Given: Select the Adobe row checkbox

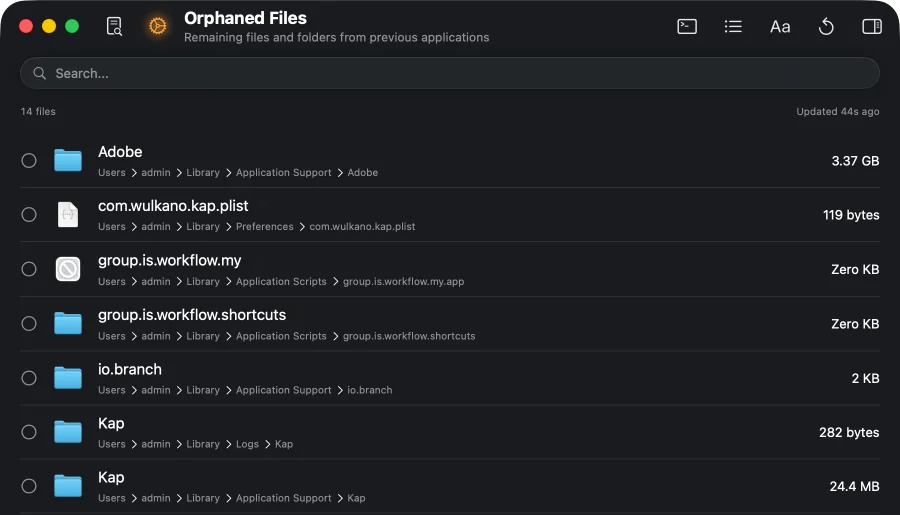Looking at the screenshot, I should coord(29,160).
